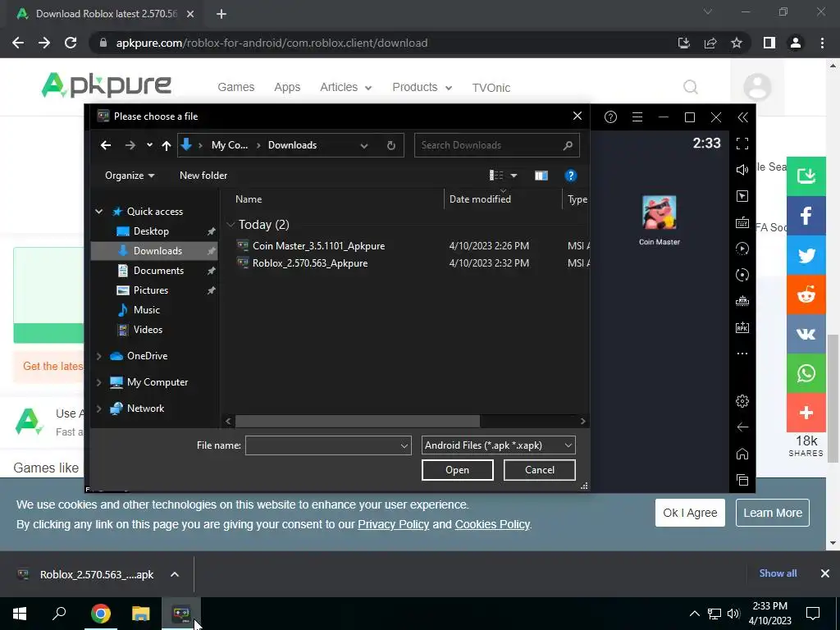Open File name history dropdown
The height and width of the screenshot is (630, 840).
(x=404, y=445)
